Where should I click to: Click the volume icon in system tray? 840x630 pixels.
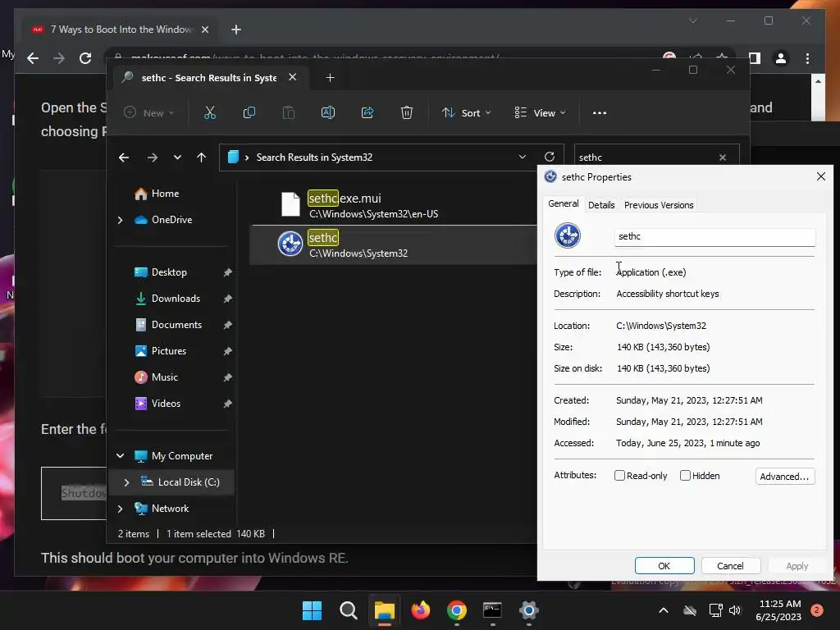pyautogui.click(x=735, y=610)
